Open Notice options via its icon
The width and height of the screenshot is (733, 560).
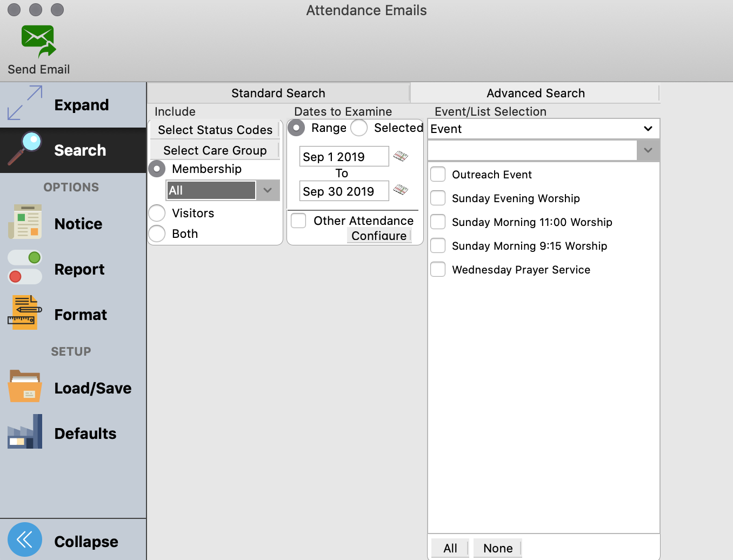coord(25,222)
